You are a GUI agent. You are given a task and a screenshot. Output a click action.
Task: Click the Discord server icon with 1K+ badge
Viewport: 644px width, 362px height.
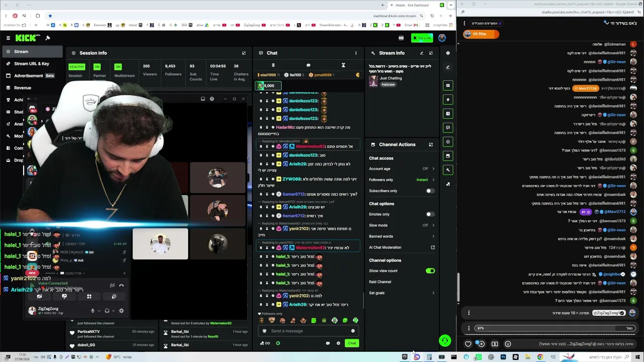33,109
